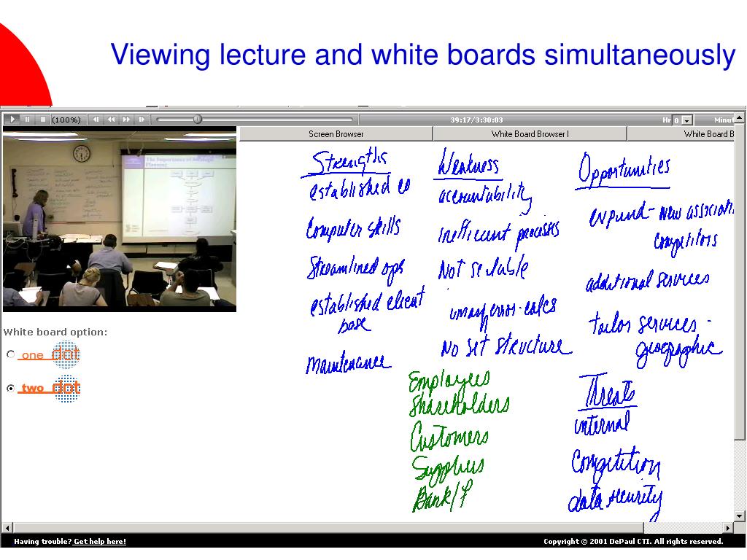Image resolution: width=747 pixels, height=560 pixels.
Task: Fast forward the lecture video
Action: pos(126,119)
